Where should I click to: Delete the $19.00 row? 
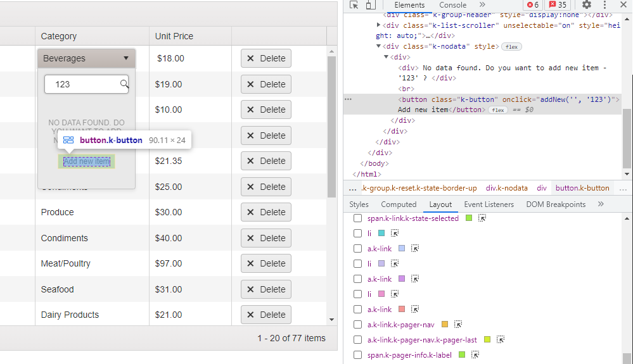(266, 84)
